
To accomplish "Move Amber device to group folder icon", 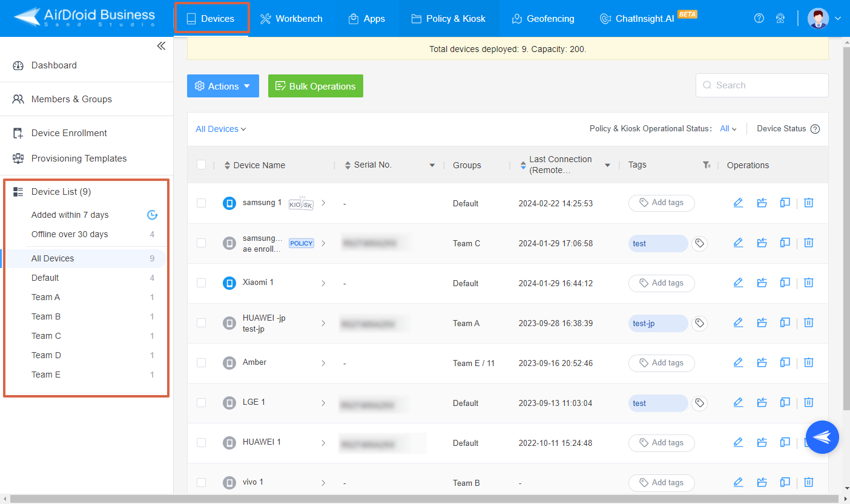I will [762, 362].
